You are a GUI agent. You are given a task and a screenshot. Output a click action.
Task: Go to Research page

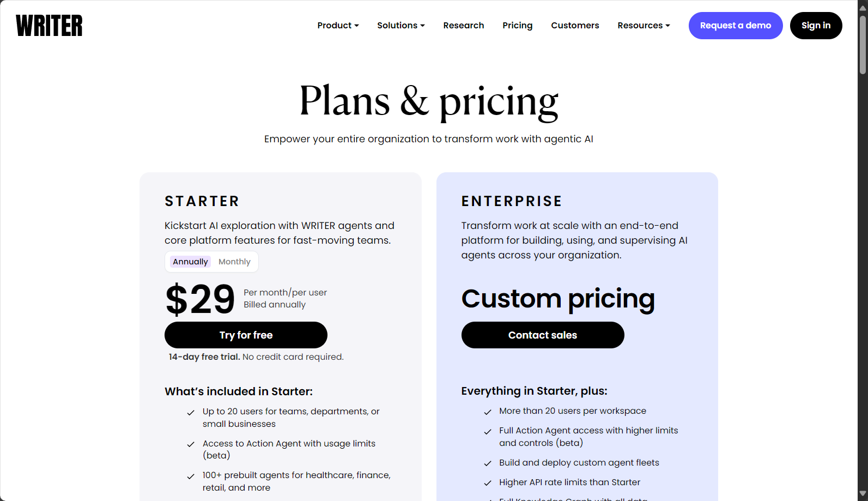pyautogui.click(x=464, y=26)
